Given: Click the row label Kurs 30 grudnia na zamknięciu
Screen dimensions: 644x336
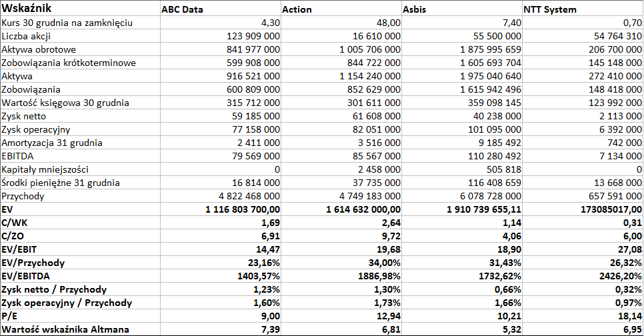Looking at the screenshot, I should (67, 23).
